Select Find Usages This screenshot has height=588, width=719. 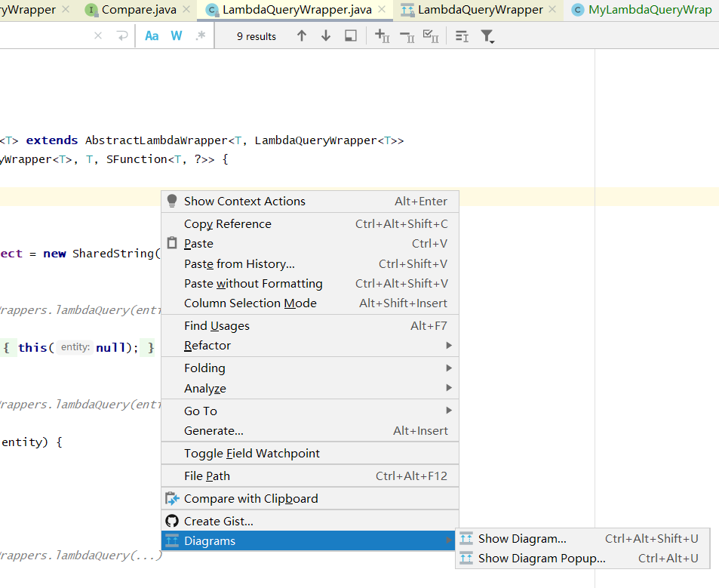(x=310, y=325)
